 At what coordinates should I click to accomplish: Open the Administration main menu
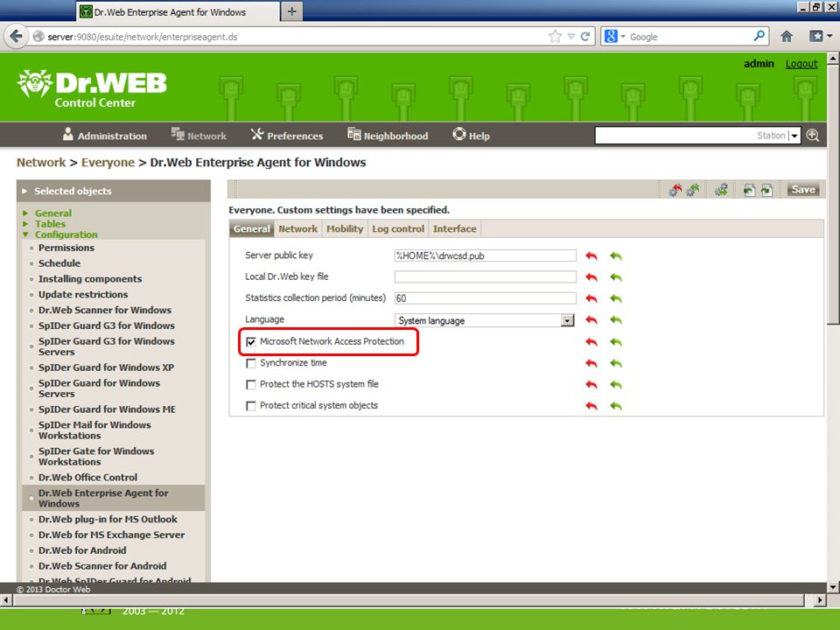104,136
